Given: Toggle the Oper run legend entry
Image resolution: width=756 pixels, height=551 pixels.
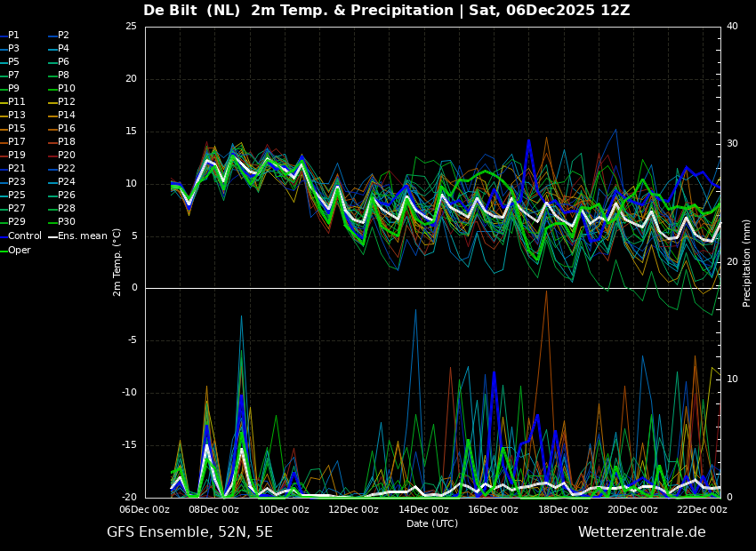Looking at the screenshot, I should [19, 251].
